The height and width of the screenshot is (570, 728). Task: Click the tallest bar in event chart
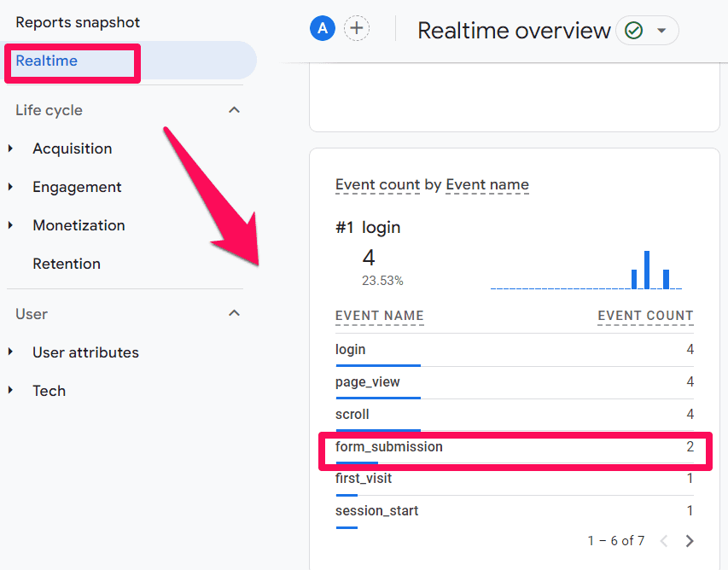click(x=647, y=270)
